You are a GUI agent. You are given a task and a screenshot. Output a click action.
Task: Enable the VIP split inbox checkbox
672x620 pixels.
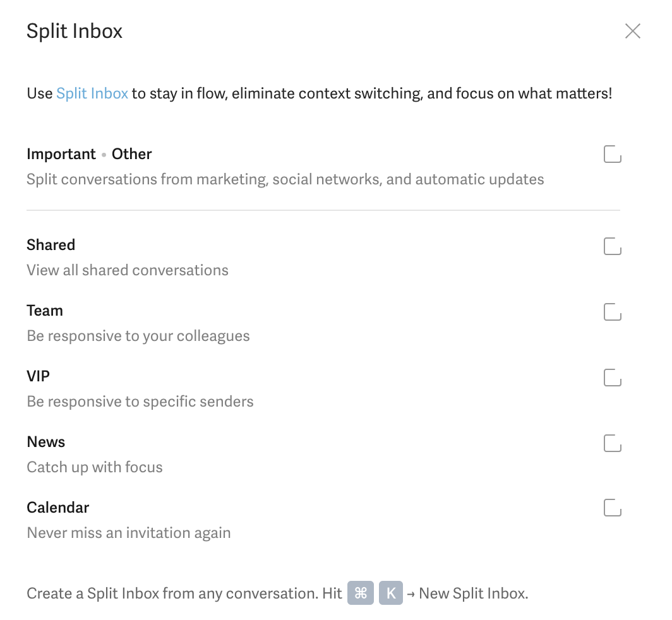pos(612,377)
